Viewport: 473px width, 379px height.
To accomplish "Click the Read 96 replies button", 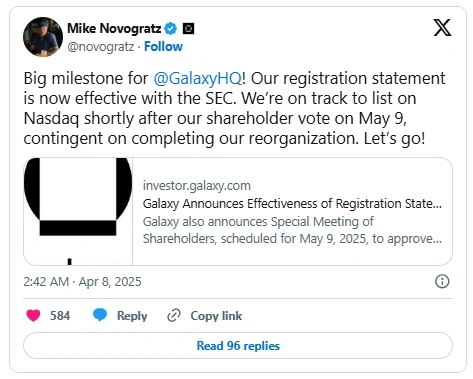I will (238, 346).
